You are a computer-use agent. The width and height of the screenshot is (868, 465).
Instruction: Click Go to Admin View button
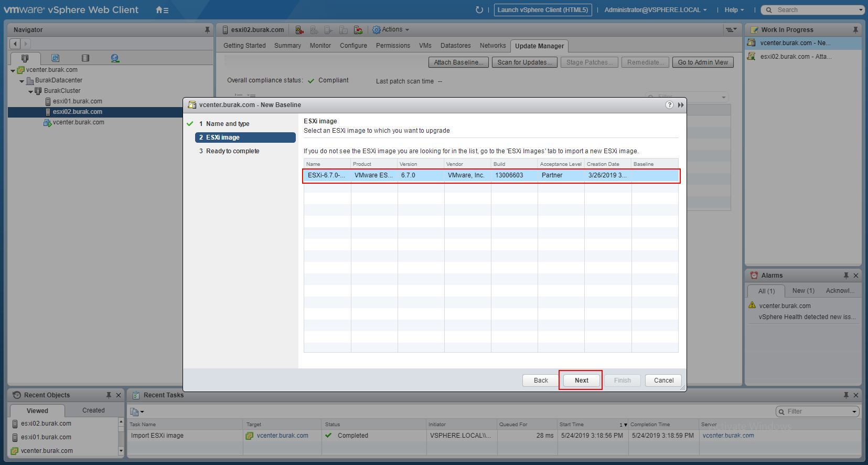click(x=703, y=62)
